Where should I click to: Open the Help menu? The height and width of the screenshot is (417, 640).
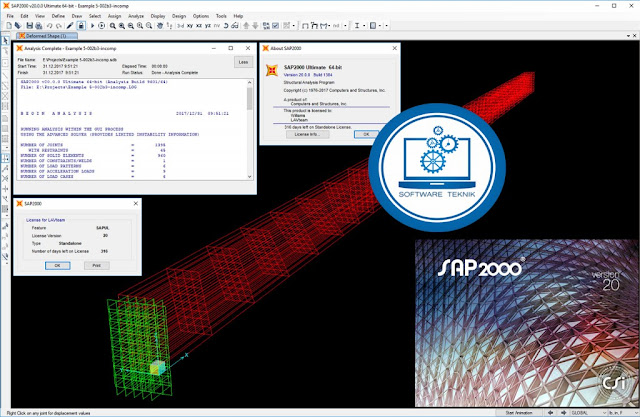(x=238, y=16)
